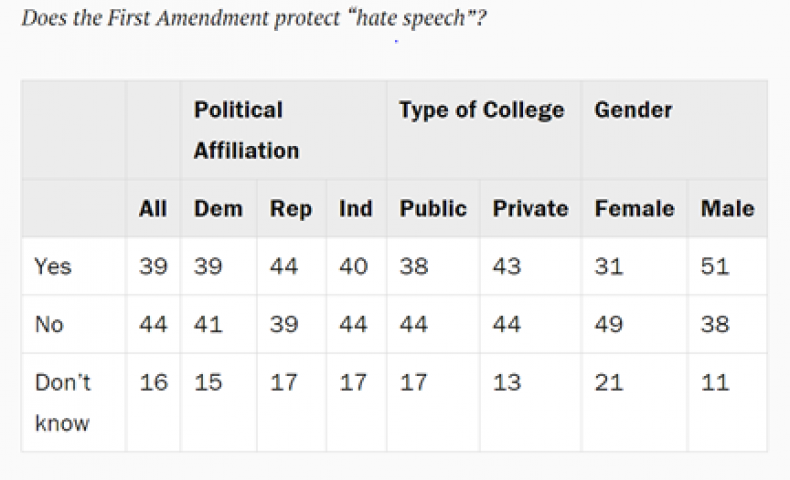Click the 'No' row label
The height and width of the screenshot is (480, 790).
click(x=49, y=324)
